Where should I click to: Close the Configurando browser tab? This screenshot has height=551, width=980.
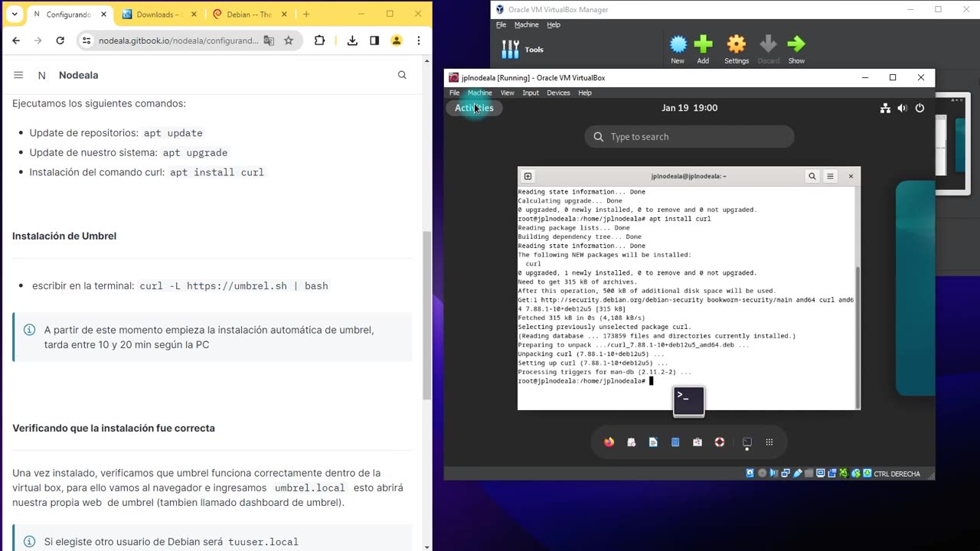[104, 14]
